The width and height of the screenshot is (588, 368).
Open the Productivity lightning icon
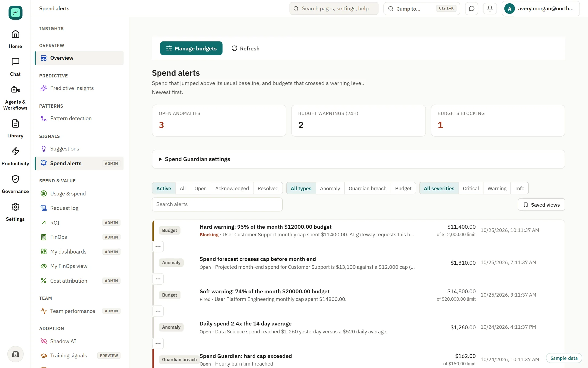tap(15, 151)
